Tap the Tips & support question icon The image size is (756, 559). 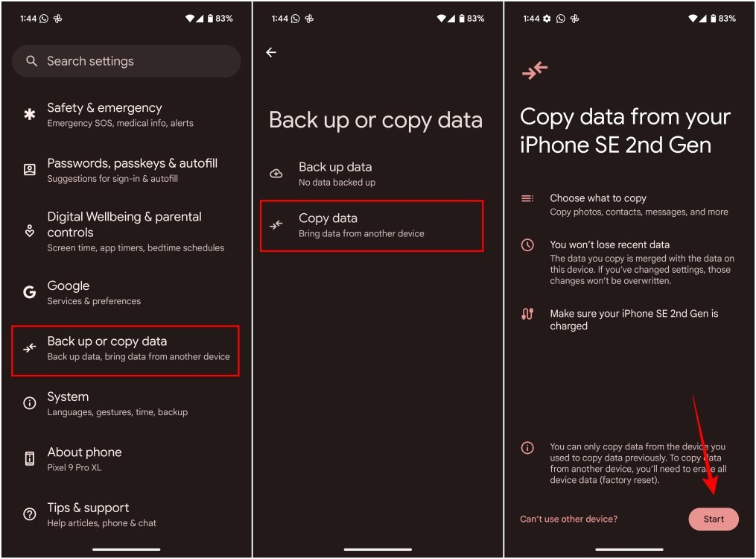[29, 514]
